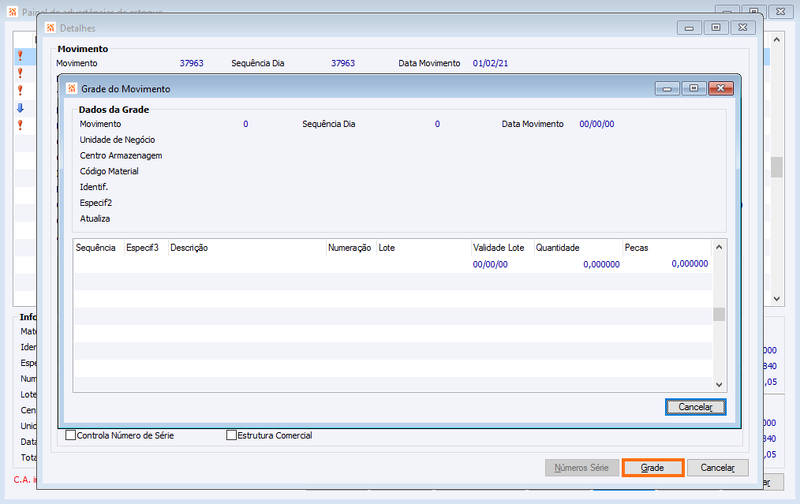
Task: Click background panel scrollbar down arrow
Action: (777, 299)
